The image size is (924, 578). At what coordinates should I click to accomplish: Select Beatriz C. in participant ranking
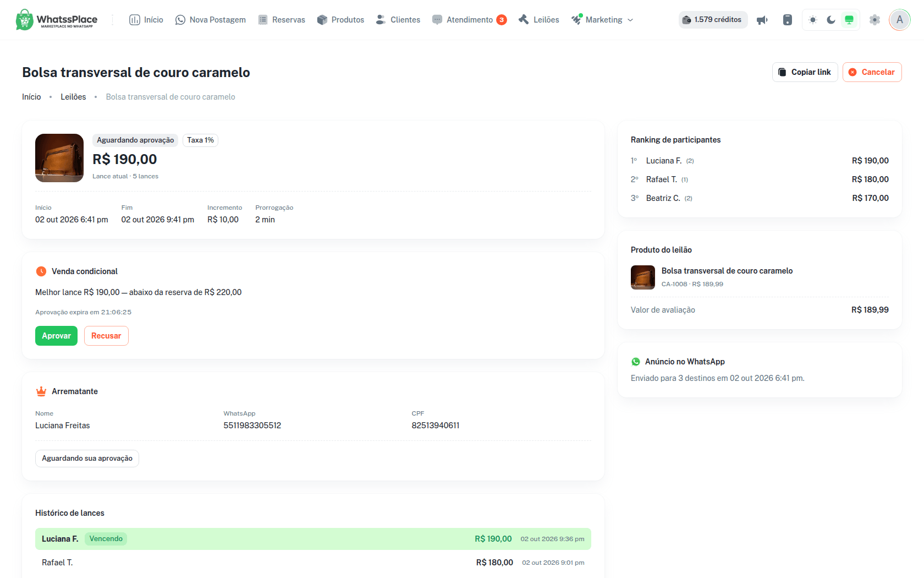coord(760,198)
